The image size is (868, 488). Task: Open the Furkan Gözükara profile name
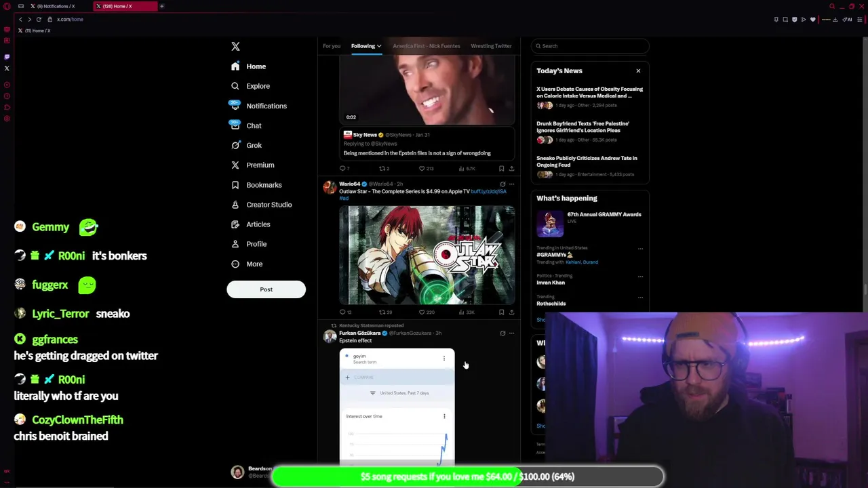pyautogui.click(x=359, y=333)
